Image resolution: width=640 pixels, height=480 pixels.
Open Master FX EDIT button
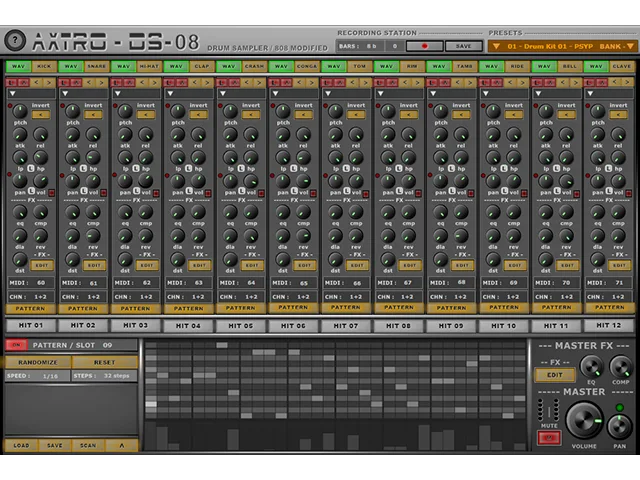pos(555,375)
